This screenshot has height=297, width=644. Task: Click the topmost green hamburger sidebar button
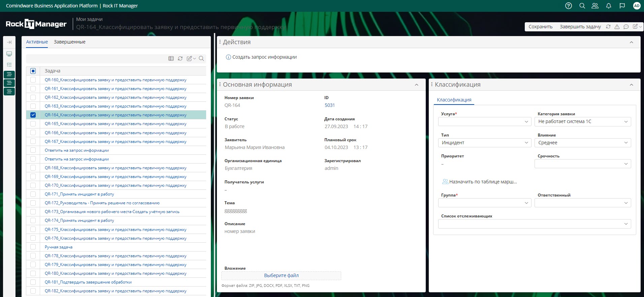tap(9, 74)
